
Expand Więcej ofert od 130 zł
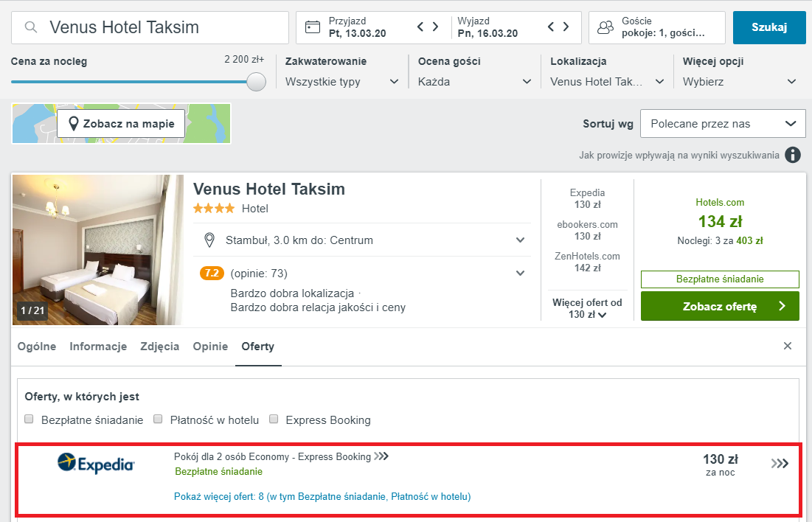tap(587, 309)
